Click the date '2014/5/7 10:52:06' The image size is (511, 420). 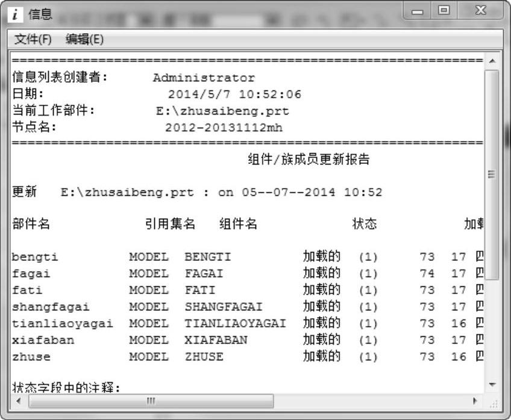234,95
